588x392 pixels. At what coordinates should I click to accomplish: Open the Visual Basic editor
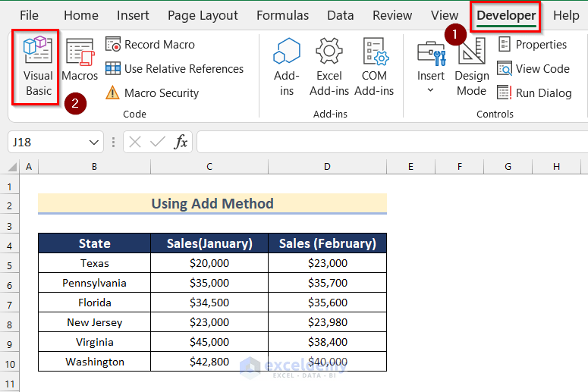(x=38, y=67)
